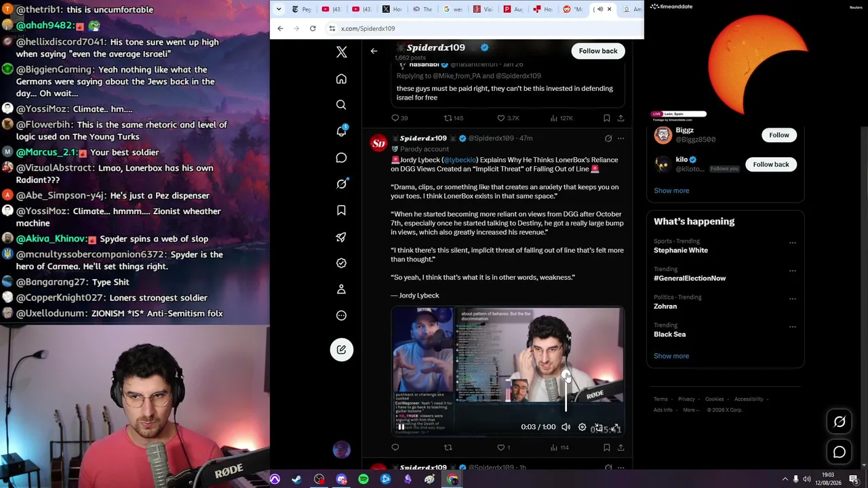Switch to the X 'Ho' browser tab

(x=391, y=9)
